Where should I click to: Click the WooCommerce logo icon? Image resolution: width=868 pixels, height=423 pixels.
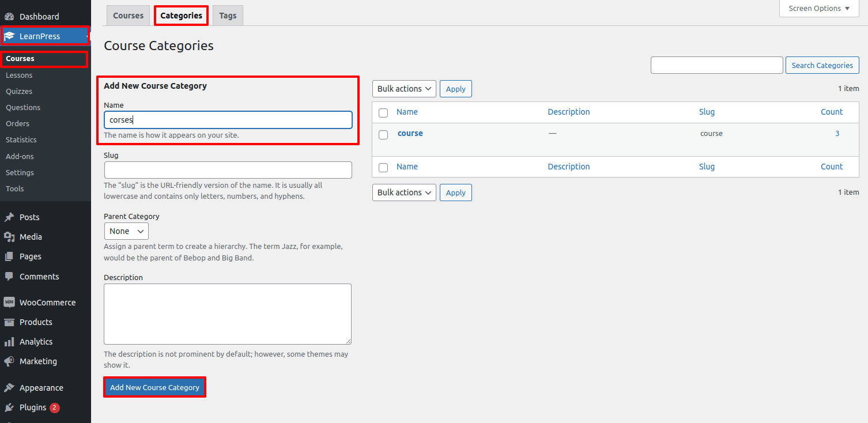9,303
